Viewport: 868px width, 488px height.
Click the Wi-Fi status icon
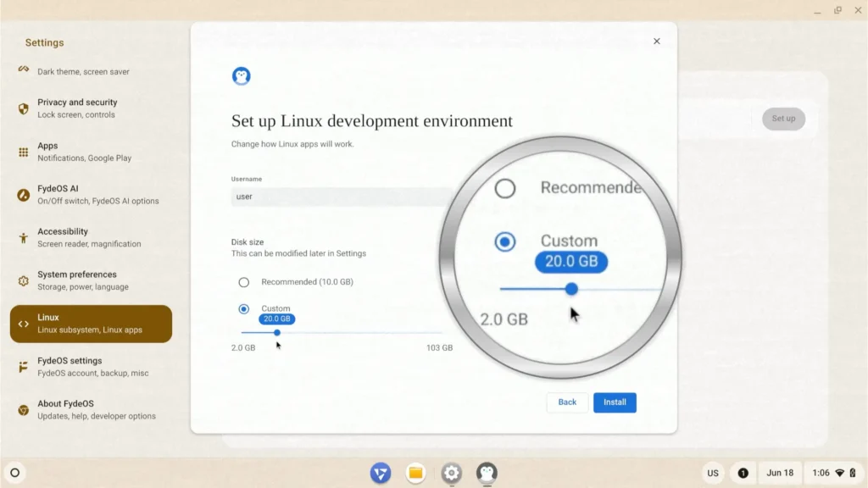click(840, 473)
